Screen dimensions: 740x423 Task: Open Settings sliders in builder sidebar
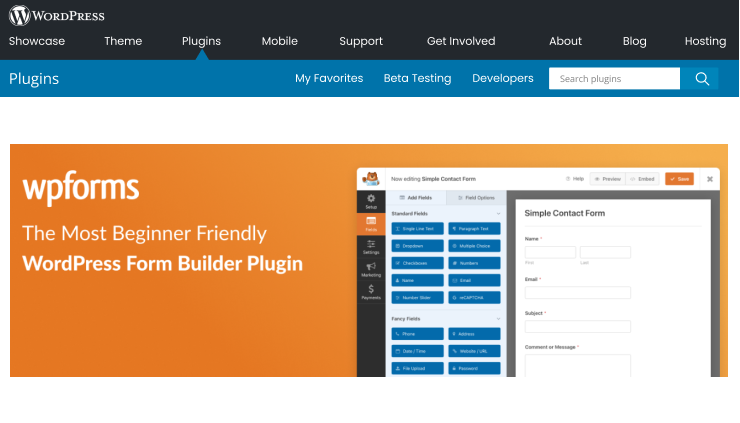(371, 247)
